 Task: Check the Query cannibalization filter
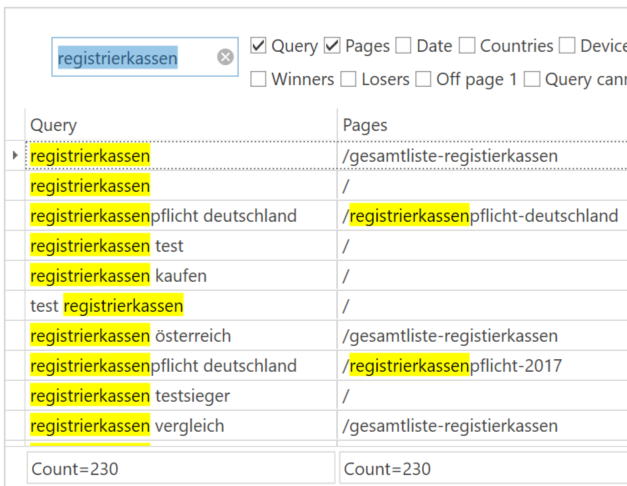(532, 79)
